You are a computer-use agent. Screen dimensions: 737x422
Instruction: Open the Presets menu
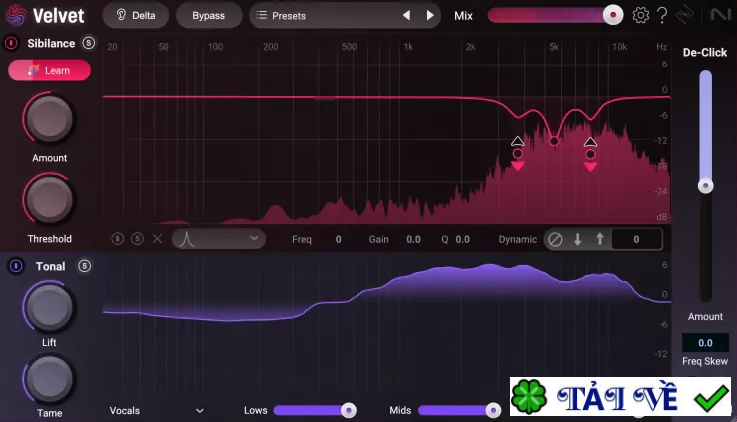(345, 16)
